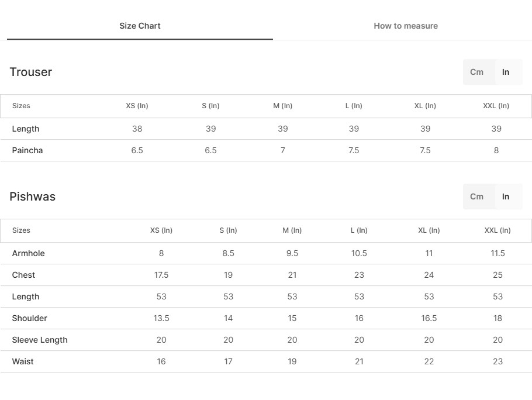Click the Chest row label
This screenshot has height=400, width=532.
tap(23, 275)
